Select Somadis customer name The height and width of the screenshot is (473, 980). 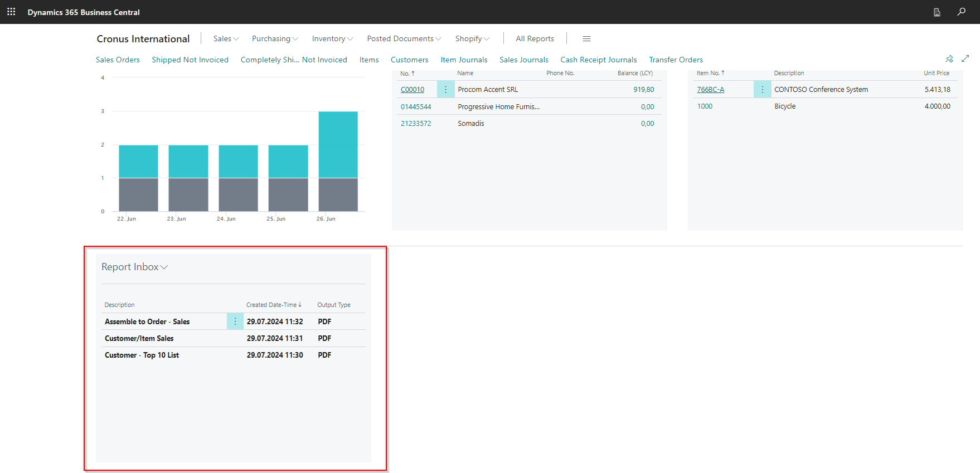point(471,123)
